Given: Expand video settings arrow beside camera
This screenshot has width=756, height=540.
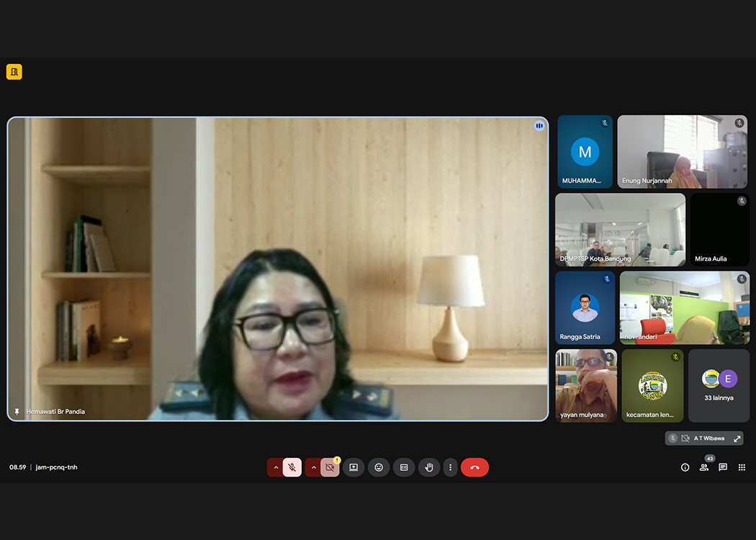Looking at the screenshot, I should pos(313,467).
